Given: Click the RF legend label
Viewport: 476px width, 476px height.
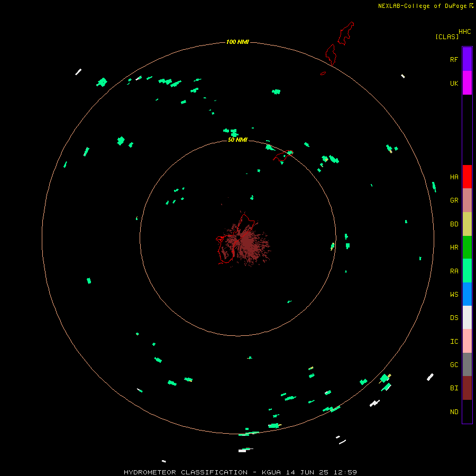Looking at the screenshot, I should (x=454, y=59).
